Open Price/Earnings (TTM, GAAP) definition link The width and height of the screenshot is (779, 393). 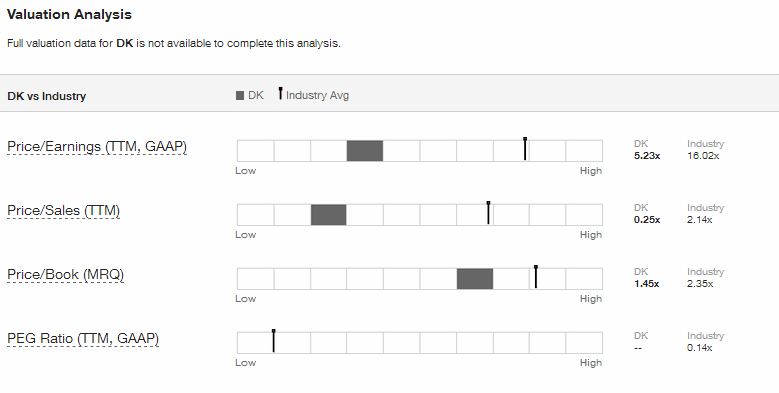[x=97, y=147]
